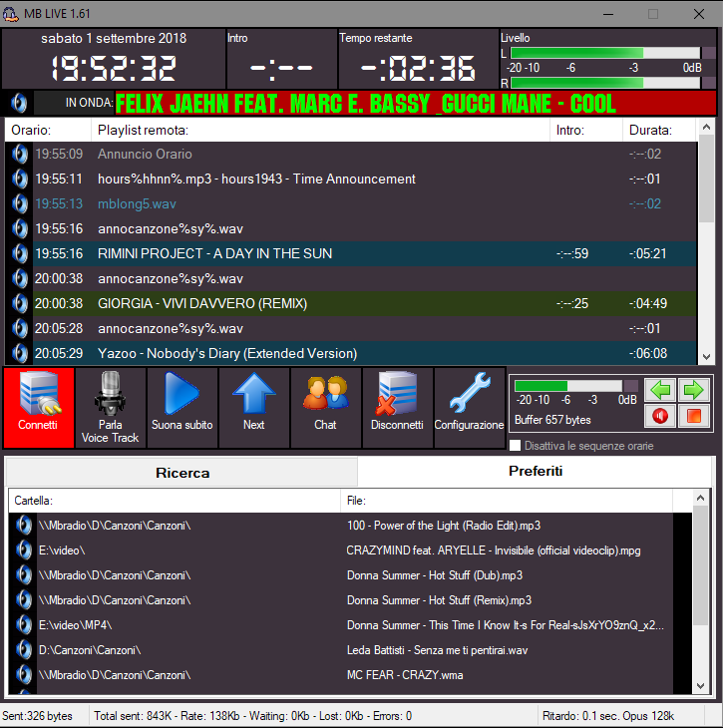
Task: Click speaker icon of MC FEAR row
Action: click(24, 674)
